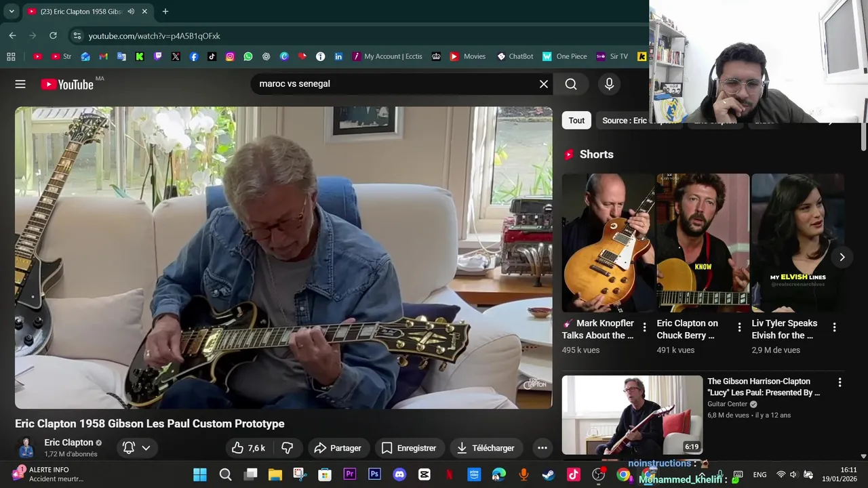Open the YouTube guide hamburger menu
This screenshot has height=488, width=868.
click(20, 84)
